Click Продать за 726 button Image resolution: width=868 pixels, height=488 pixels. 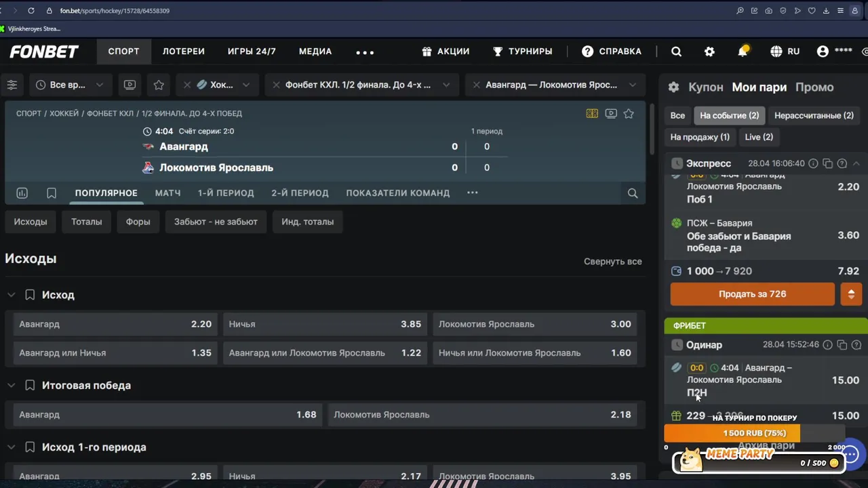(753, 294)
